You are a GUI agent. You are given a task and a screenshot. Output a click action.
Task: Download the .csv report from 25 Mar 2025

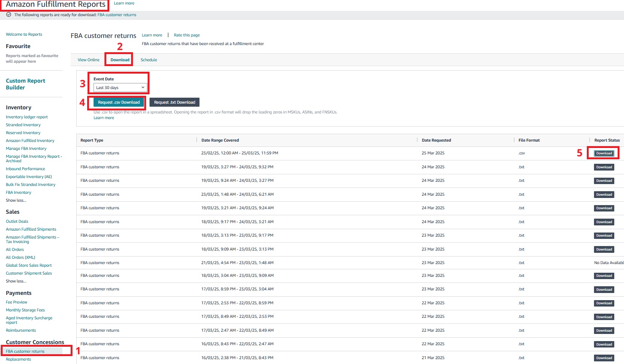pos(604,153)
